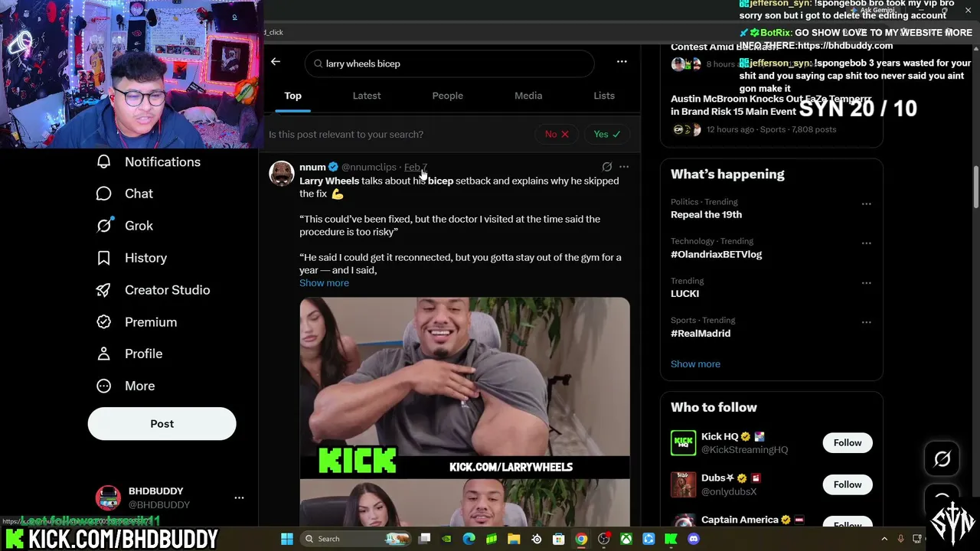Mark post as relevant with Yes
The image size is (980, 551).
(x=607, y=134)
